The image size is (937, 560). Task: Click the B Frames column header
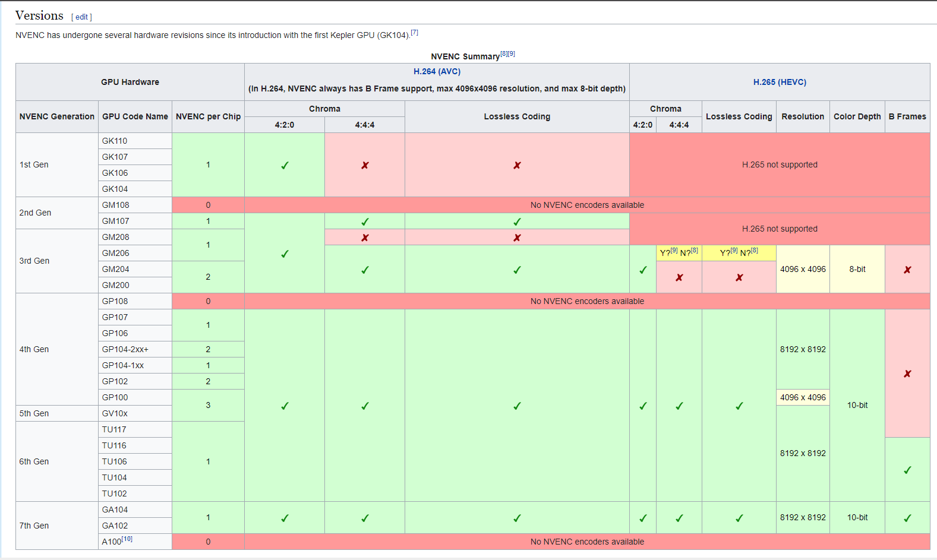[x=907, y=116]
